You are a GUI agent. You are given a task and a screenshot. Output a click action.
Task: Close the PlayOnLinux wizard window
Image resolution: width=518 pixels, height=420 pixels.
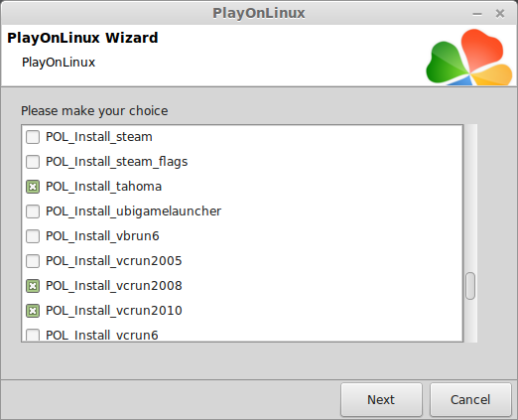coord(500,14)
